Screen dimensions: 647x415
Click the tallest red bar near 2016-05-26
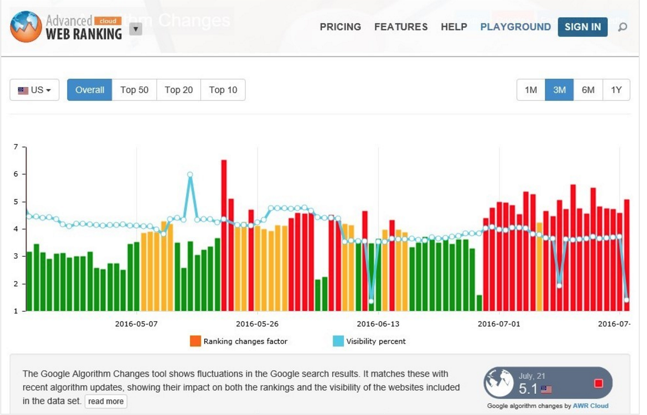(x=224, y=235)
